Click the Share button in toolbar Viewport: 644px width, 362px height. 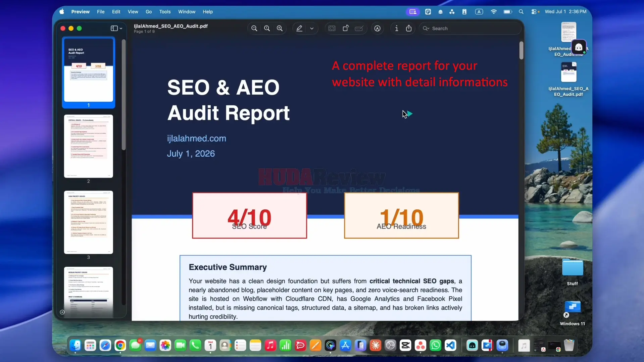pos(409,29)
